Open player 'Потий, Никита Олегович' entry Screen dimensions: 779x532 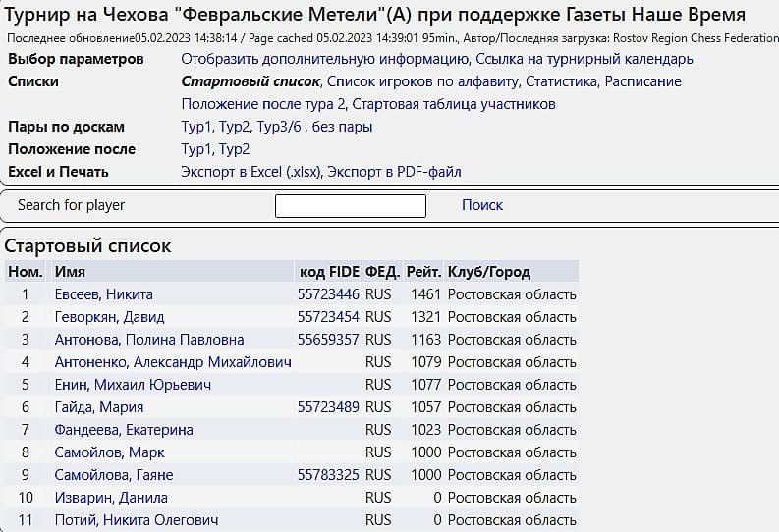tap(137, 520)
